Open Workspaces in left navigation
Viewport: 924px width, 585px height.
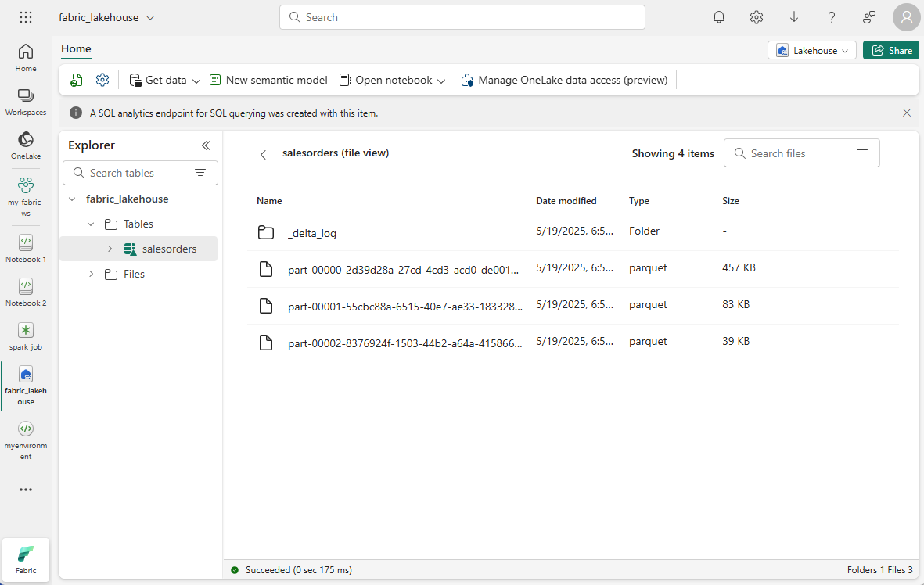[25, 102]
